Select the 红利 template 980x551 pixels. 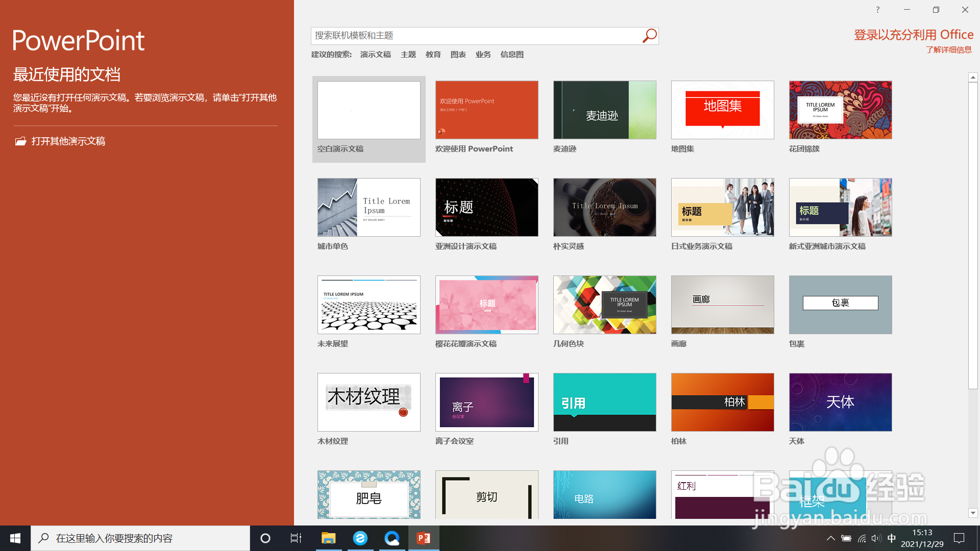[722, 494]
